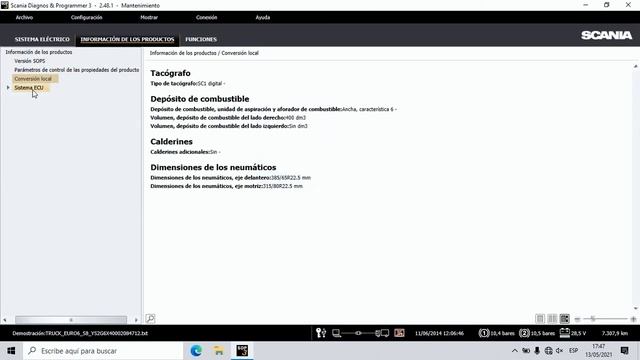The height and width of the screenshot is (360, 640).
Task: Click the tree scroll right arrow
Action: point(136,320)
